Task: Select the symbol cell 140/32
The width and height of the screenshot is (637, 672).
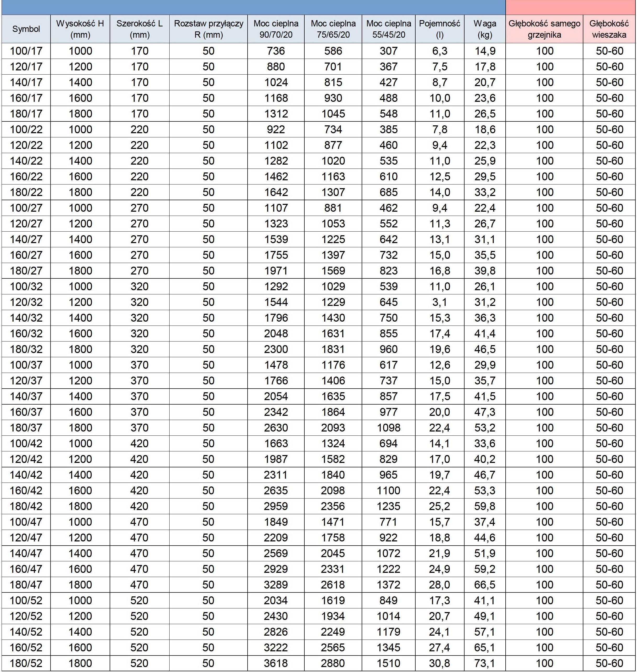Action: [x=26, y=318]
